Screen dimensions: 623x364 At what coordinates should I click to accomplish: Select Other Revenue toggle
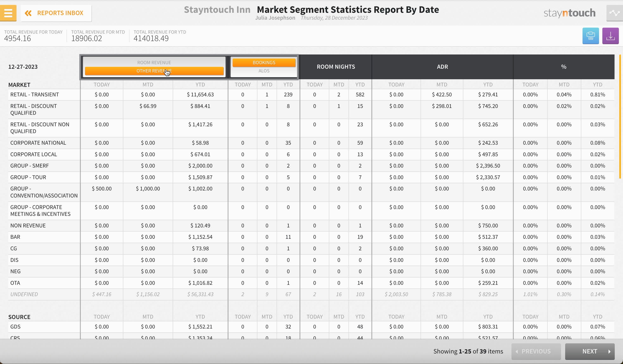(154, 71)
